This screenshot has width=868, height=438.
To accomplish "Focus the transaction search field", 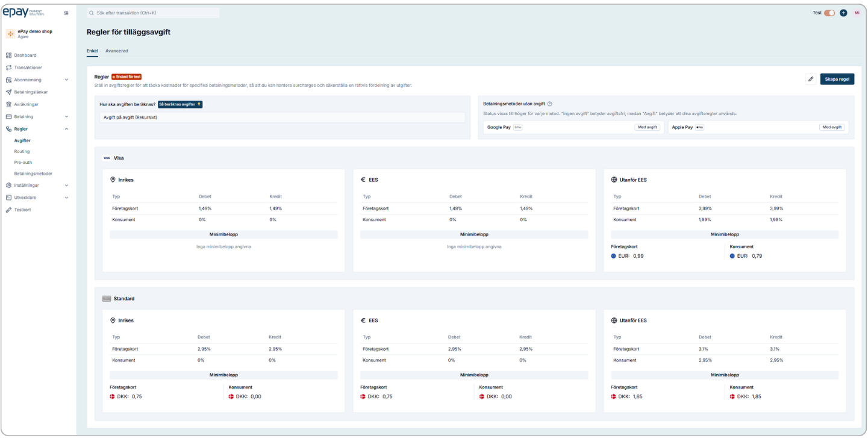I will click(x=154, y=13).
